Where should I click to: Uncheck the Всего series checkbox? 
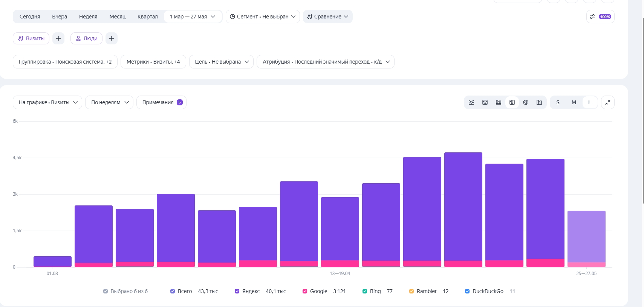point(173,291)
